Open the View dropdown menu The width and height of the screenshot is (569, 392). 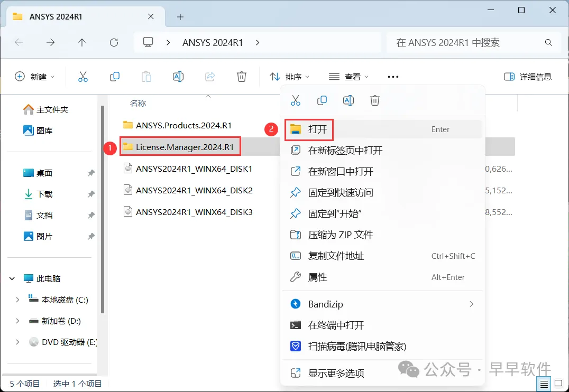[x=348, y=77]
